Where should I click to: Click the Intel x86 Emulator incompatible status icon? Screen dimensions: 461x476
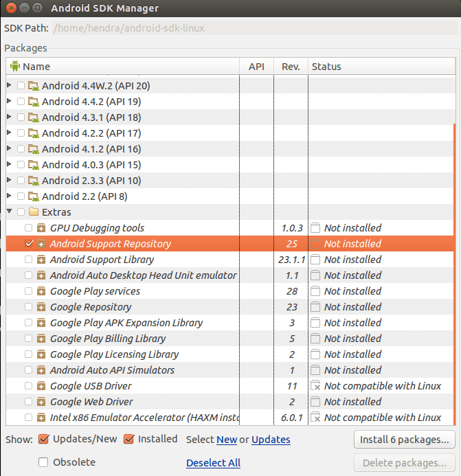[x=315, y=417]
